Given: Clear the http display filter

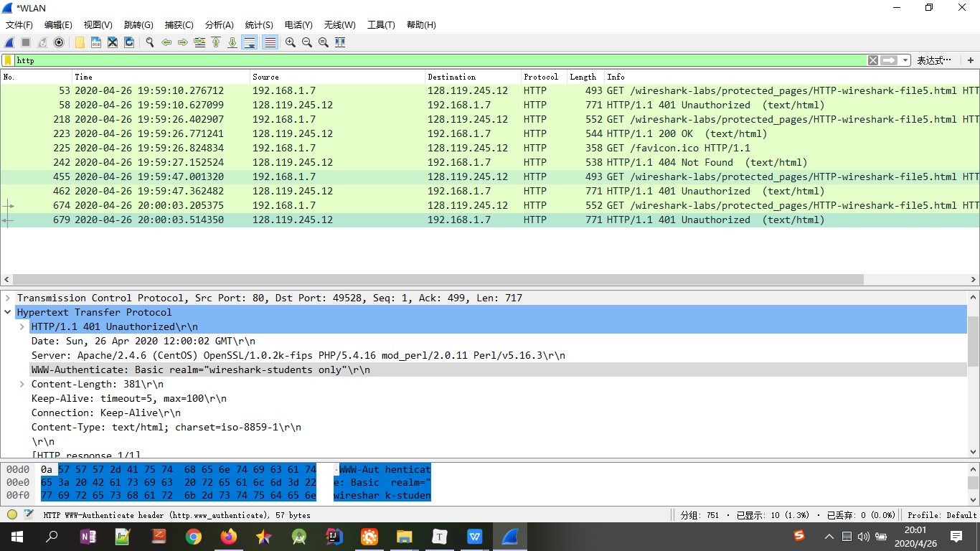Looking at the screenshot, I should click(x=872, y=60).
